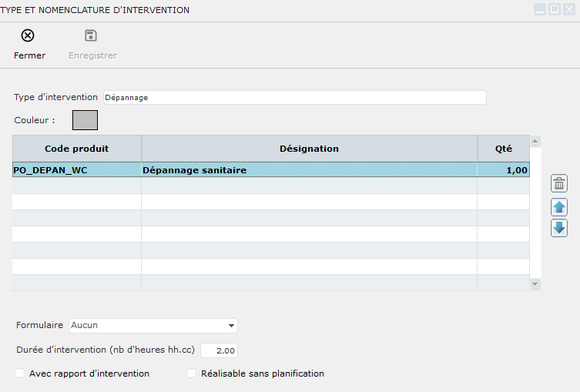Enable Avec rapport d'intervention checkbox
580x392 pixels.
click(19, 374)
